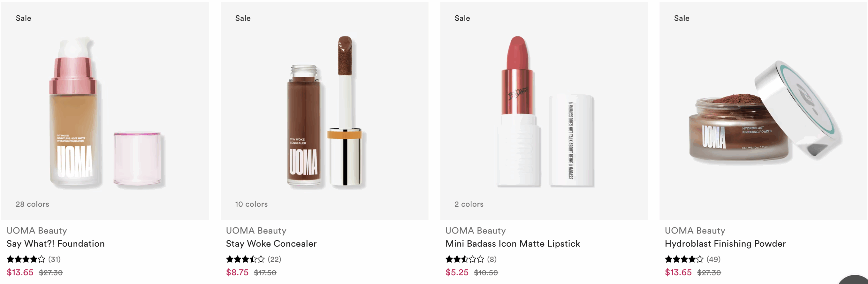The image size is (868, 284).
Task: Click the Hydroblast Finishing Powder title link
Action: pos(725,244)
